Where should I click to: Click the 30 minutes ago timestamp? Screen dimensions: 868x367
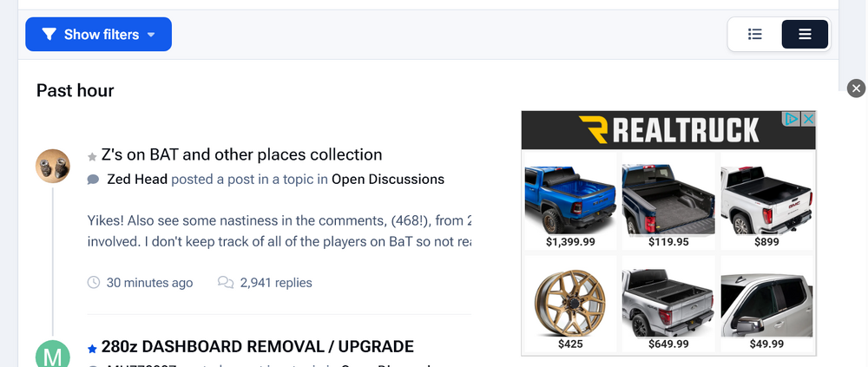(149, 283)
